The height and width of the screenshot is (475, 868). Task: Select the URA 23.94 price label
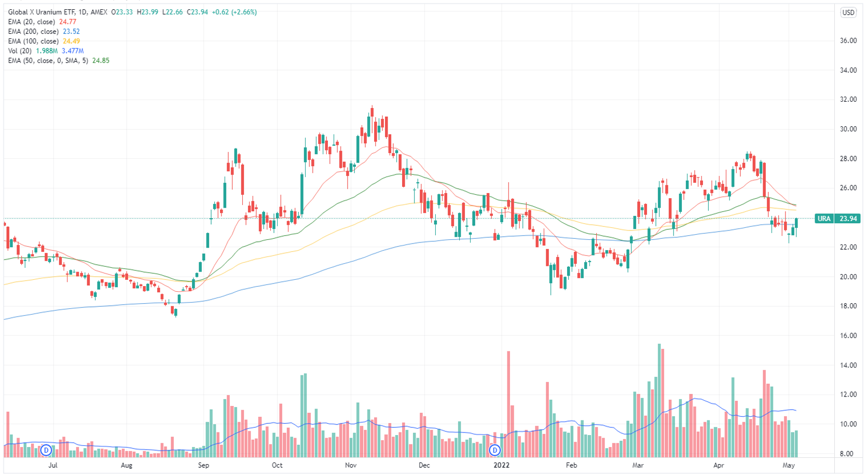point(837,219)
